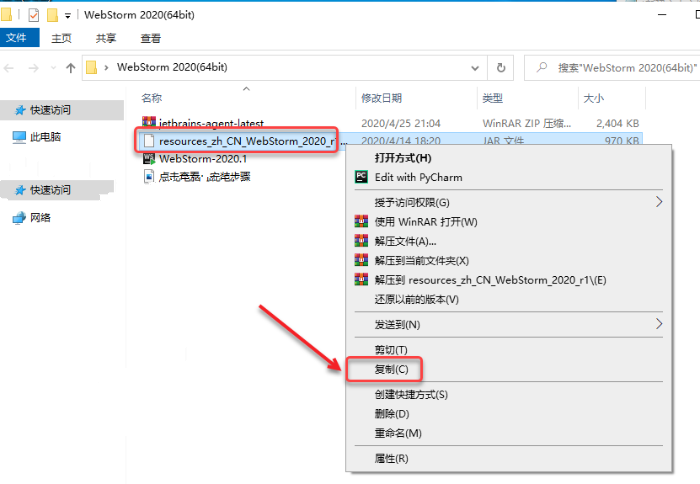This screenshot has width=700, height=484.
Task: Expand the 授予访问权限 submenu arrow
Action: click(x=659, y=202)
